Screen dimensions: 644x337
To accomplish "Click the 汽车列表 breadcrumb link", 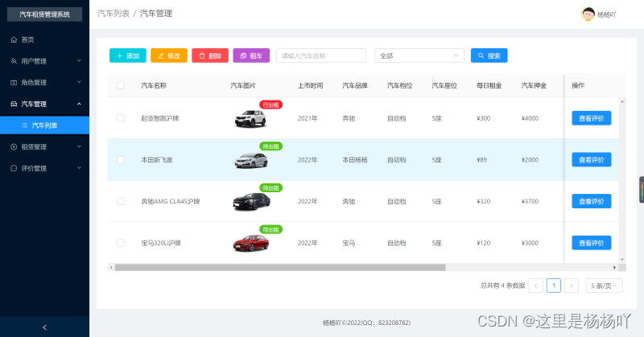I will [114, 14].
